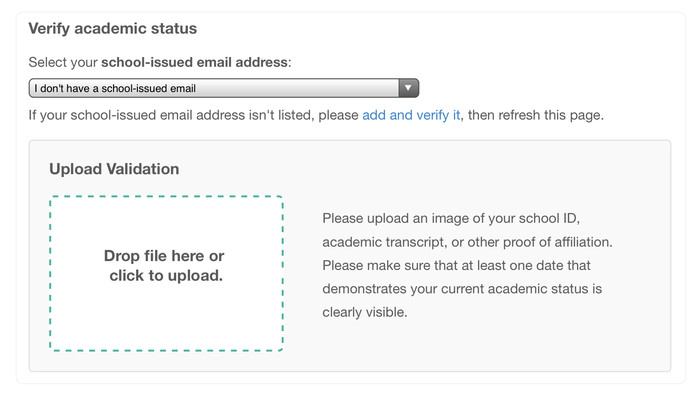Click the "then refresh this page" text
Viewport: 700px width, 397px height.
(x=536, y=115)
